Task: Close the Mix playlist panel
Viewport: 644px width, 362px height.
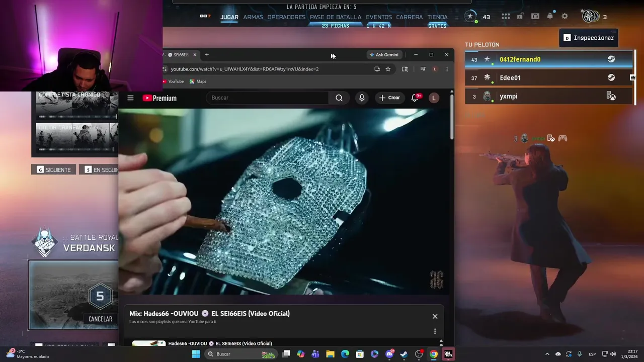Action: (x=435, y=316)
